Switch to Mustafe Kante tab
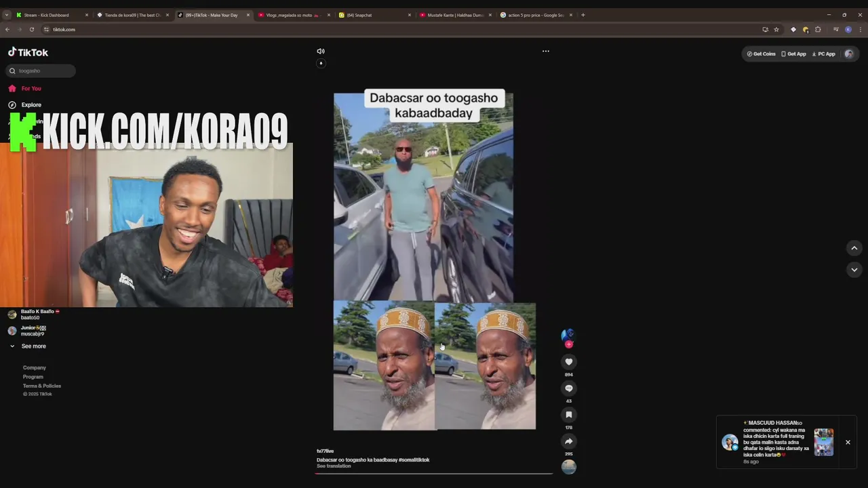This screenshot has width=868, height=488. click(454, 15)
